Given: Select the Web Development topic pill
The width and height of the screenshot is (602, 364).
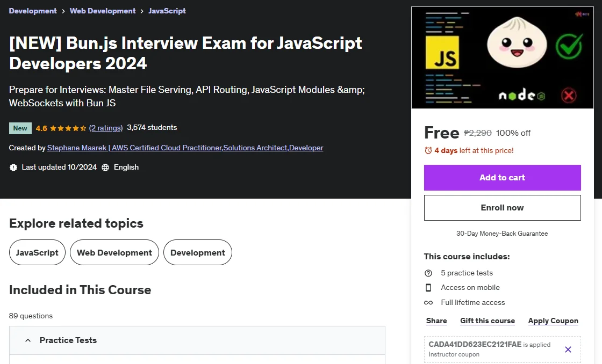Looking at the screenshot, I should pos(114,252).
